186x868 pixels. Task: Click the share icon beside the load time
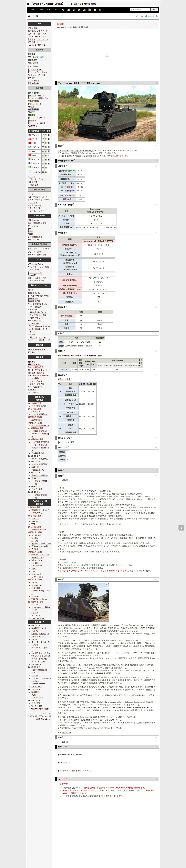[x=137, y=16]
